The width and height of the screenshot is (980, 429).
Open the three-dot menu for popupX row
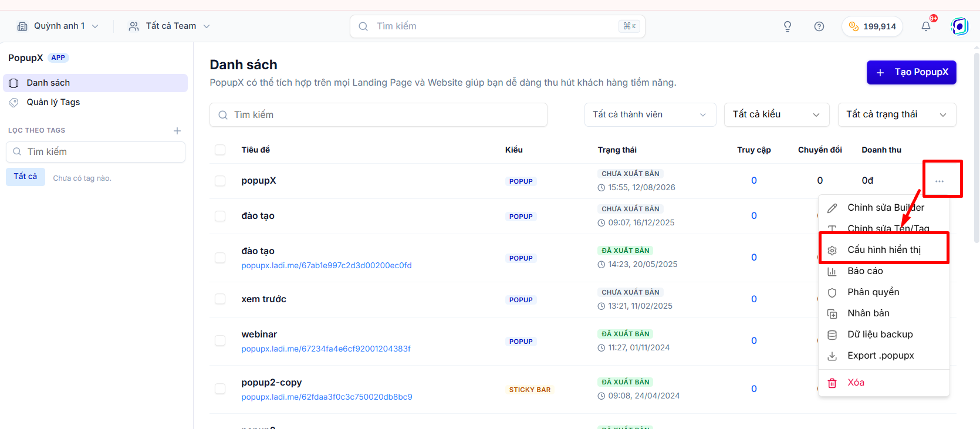tap(940, 181)
